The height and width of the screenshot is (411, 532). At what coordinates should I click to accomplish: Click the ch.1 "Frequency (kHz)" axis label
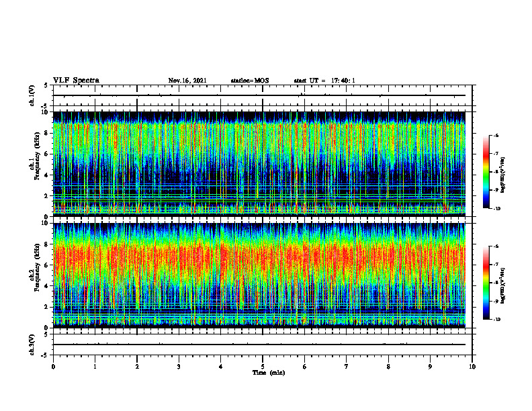click(36, 156)
